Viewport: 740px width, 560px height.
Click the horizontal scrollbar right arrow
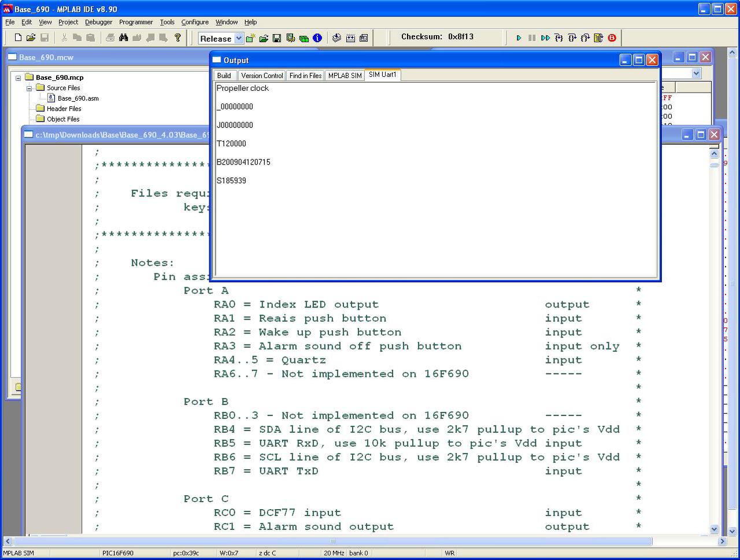[x=722, y=542]
